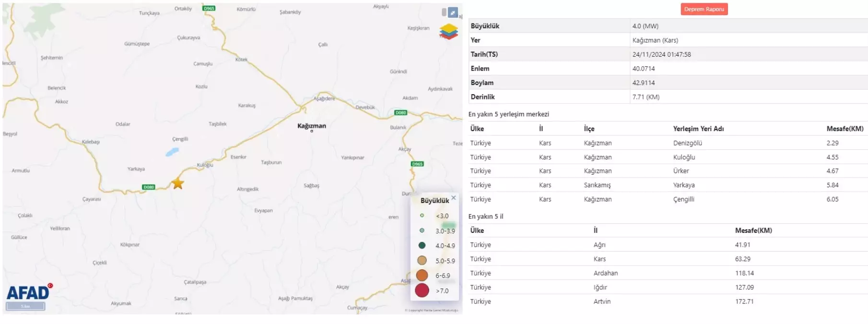Click the Kağızman town marker dot
Viewport: 868px width, 324px height.
tap(312, 132)
